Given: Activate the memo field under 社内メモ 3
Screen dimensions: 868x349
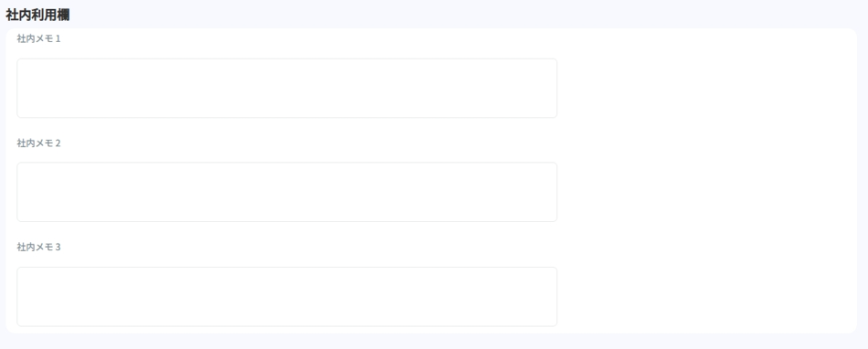Looking at the screenshot, I should pos(287,297).
